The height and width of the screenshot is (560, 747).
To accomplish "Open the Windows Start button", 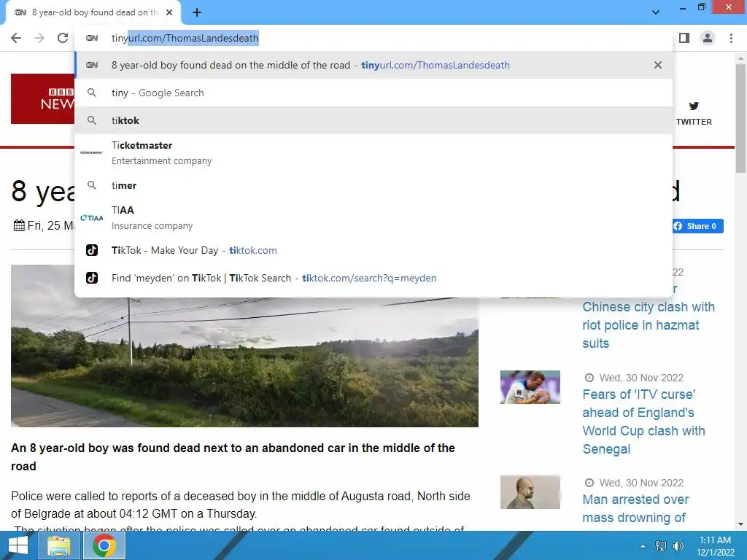I will [x=18, y=545].
